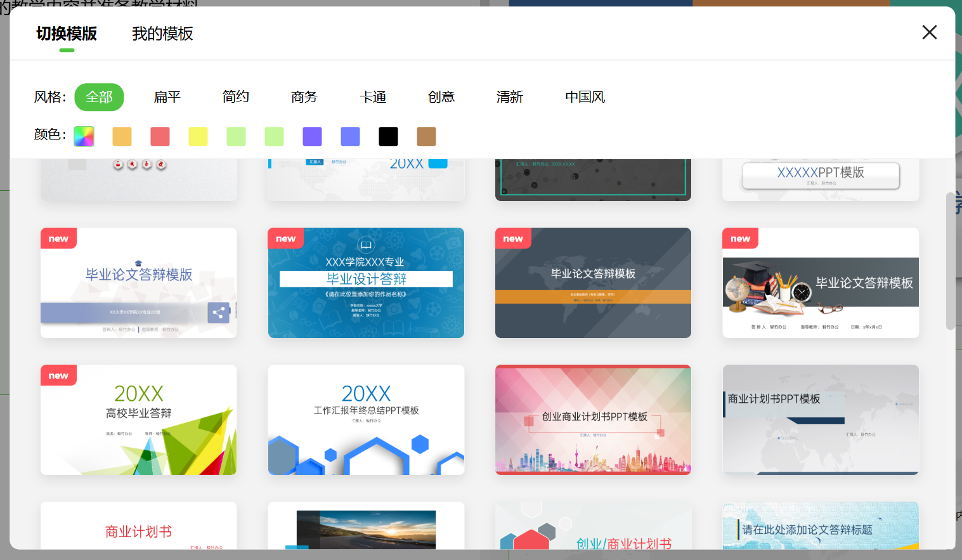Filter templates by 中国风 style
The height and width of the screenshot is (560, 962).
tap(585, 97)
